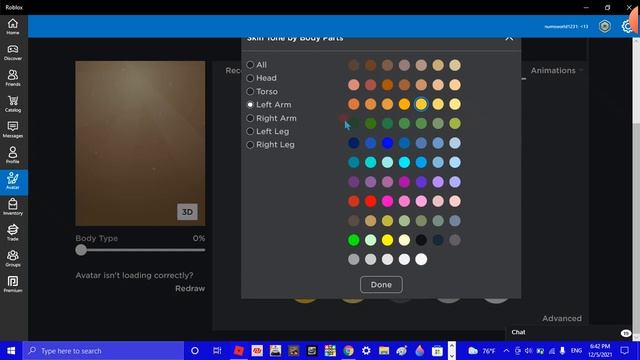640x360 pixels.
Task: Open Google Chrome from taskbar
Action: point(348,351)
